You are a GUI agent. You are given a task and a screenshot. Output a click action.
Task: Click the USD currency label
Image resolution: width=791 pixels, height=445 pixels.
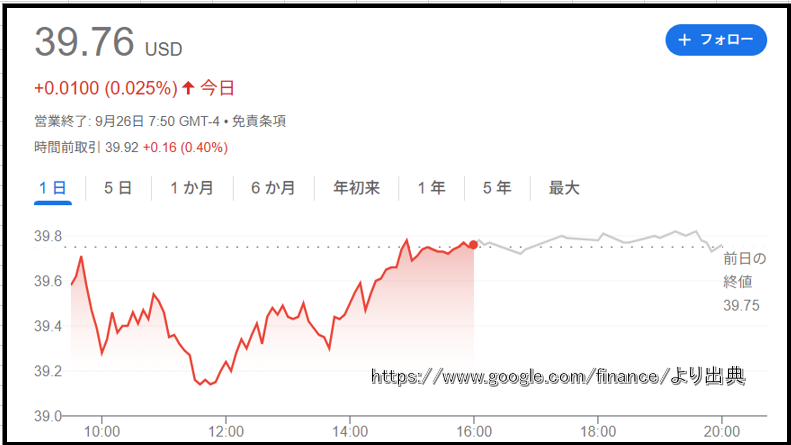(164, 49)
